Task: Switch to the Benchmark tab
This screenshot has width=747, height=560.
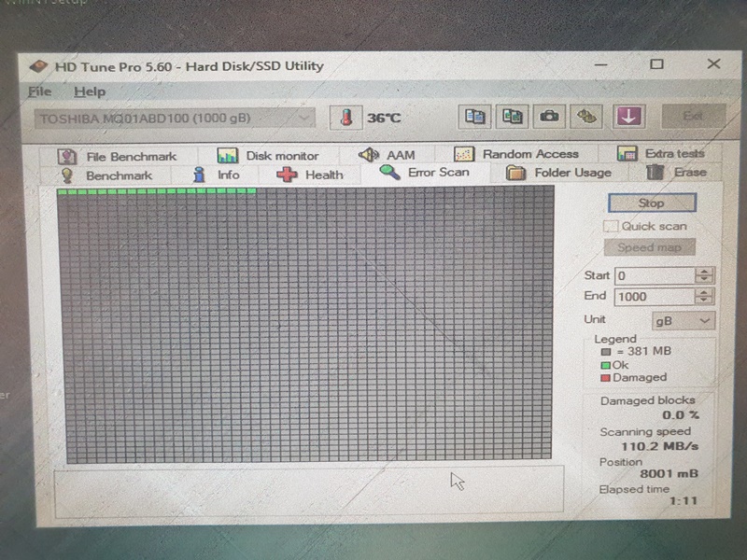Action: [x=106, y=175]
